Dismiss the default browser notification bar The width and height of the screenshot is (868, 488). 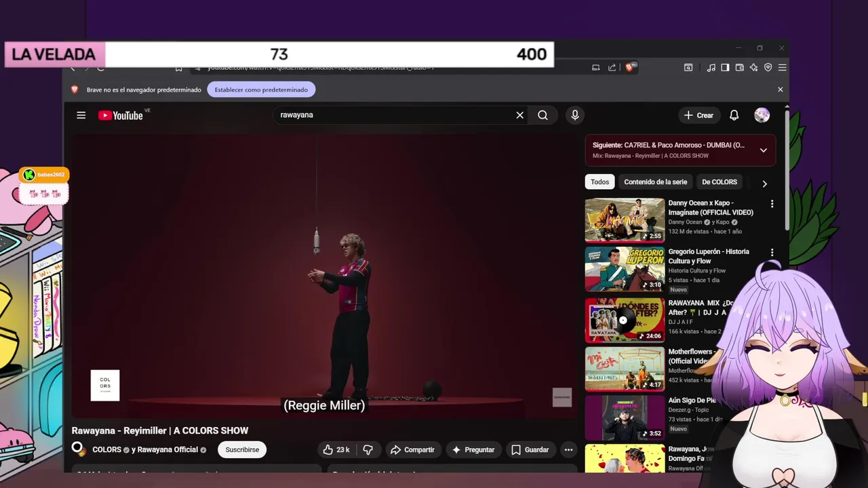[780, 89]
